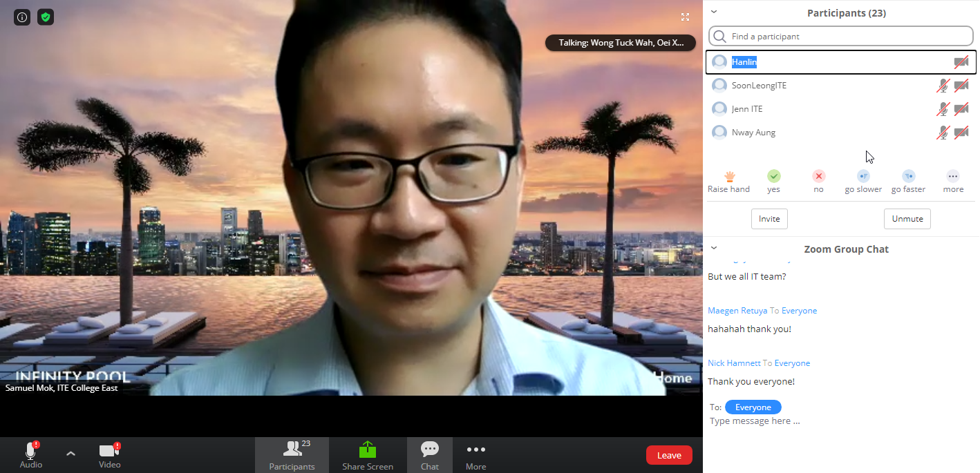980x473 pixels.
Task: Open the More toolbar menu
Action: click(x=475, y=455)
